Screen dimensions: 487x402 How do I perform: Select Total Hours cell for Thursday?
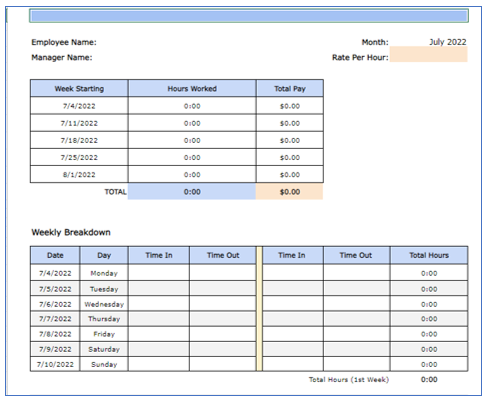tap(429, 319)
